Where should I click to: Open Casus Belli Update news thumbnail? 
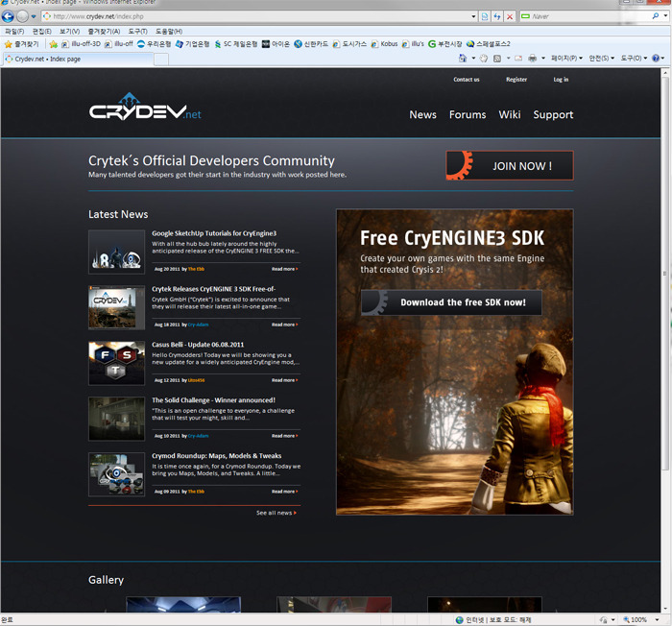[116, 363]
